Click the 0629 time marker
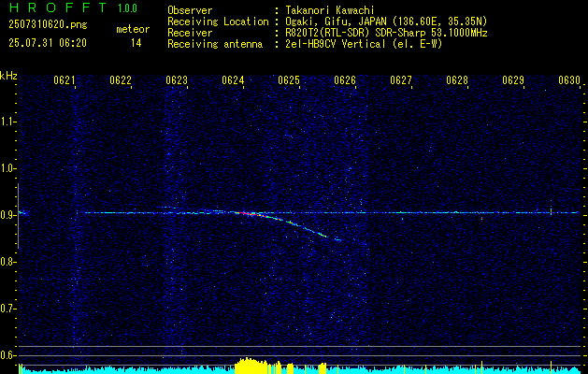Screen dimensions: 588x374 (513, 80)
